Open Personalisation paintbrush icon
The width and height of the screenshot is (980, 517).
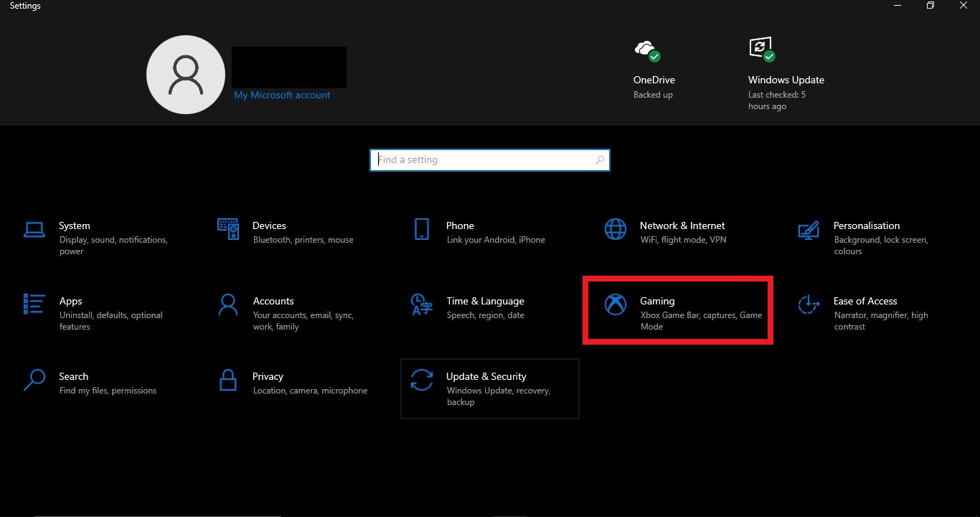tap(809, 230)
